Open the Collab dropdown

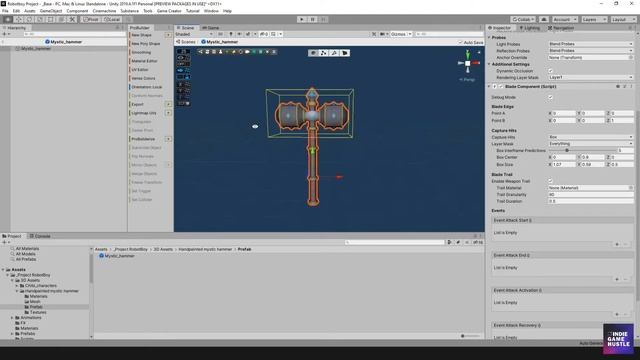(523, 19)
